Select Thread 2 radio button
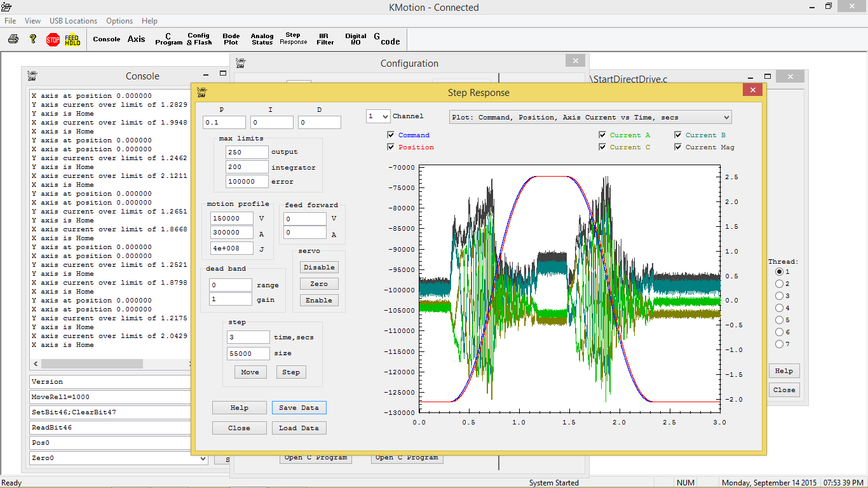This screenshot has height=488, width=868. tap(780, 284)
